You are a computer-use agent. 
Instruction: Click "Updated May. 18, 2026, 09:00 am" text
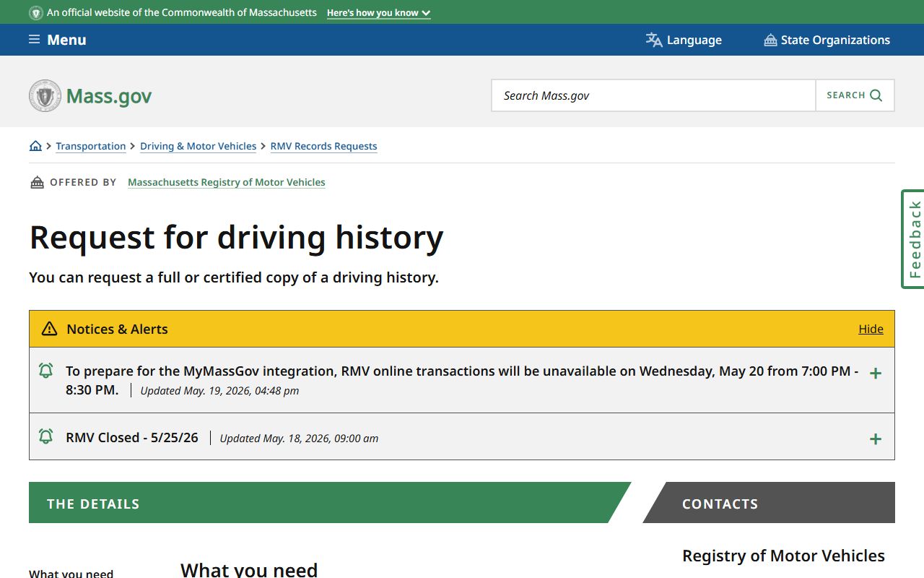pos(299,439)
